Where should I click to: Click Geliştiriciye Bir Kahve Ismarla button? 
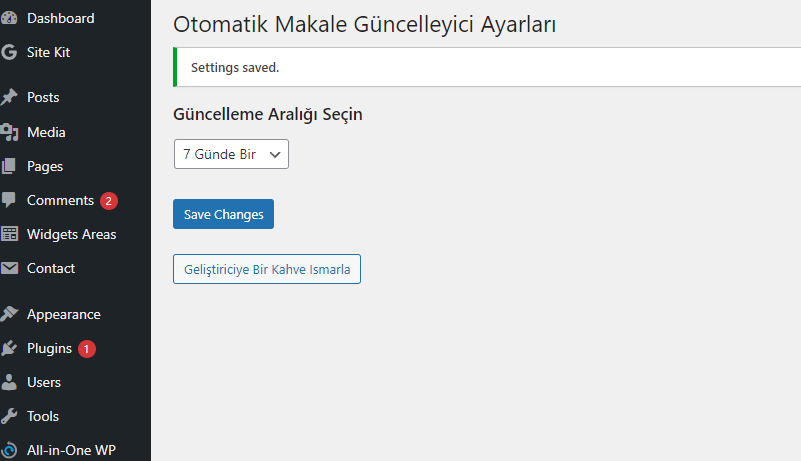pyautogui.click(x=267, y=269)
